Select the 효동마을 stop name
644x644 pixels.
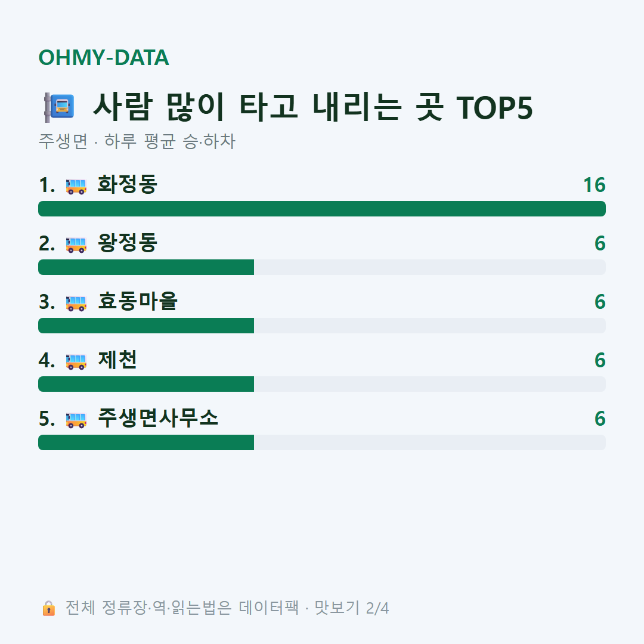pyautogui.click(x=137, y=301)
